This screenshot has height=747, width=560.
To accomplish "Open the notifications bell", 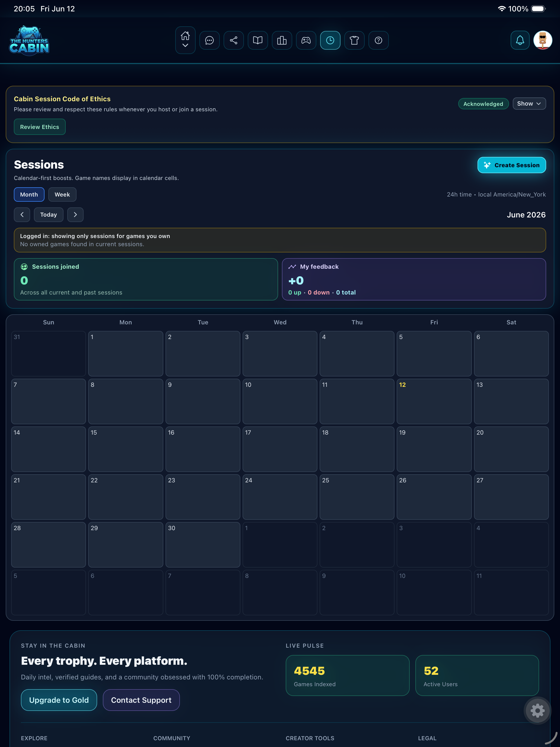I will pos(520,40).
